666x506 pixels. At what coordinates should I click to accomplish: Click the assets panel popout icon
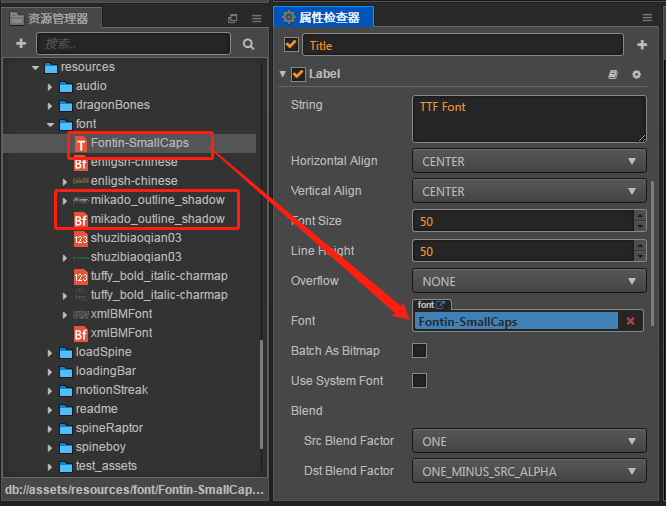(x=232, y=18)
